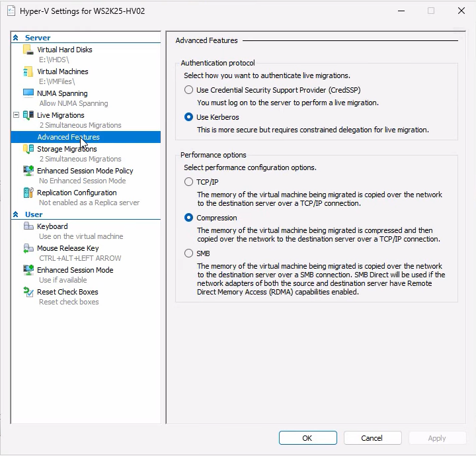Click the Keyboard icon in User section
476x456 pixels.
coord(28,226)
